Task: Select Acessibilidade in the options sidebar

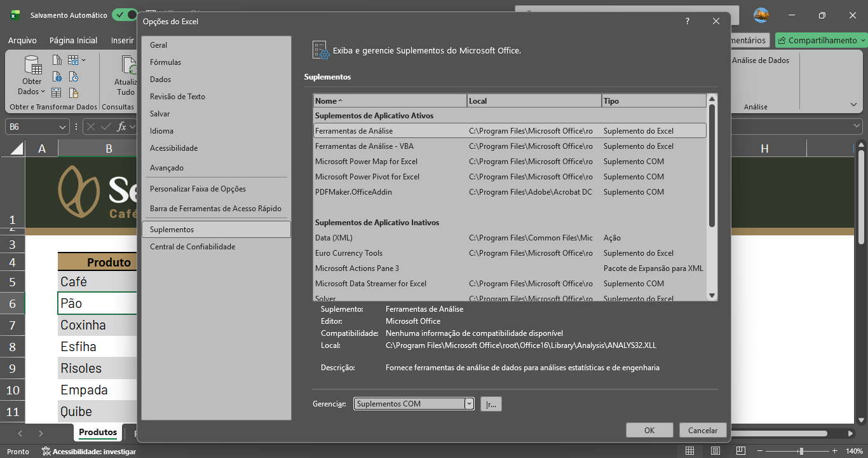Action: pyautogui.click(x=216, y=148)
